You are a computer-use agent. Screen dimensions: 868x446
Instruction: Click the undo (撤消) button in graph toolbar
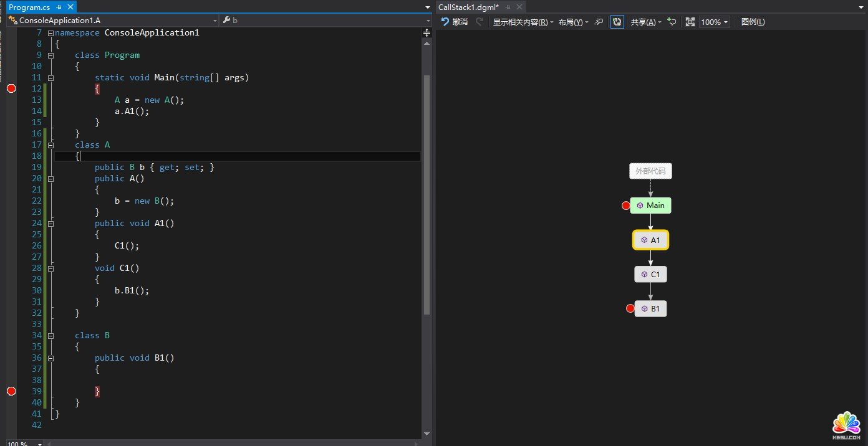point(455,22)
